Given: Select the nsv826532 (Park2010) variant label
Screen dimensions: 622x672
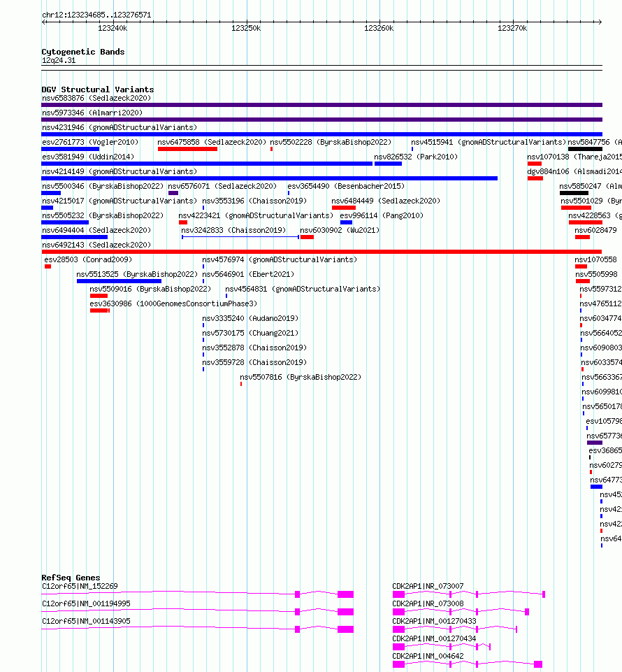Looking at the screenshot, I should pyautogui.click(x=416, y=157).
